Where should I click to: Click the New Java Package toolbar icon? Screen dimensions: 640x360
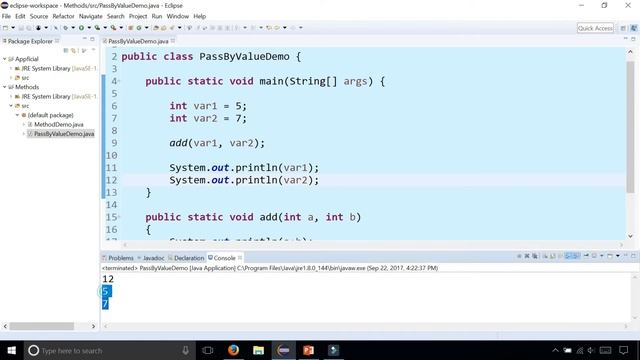point(130,28)
